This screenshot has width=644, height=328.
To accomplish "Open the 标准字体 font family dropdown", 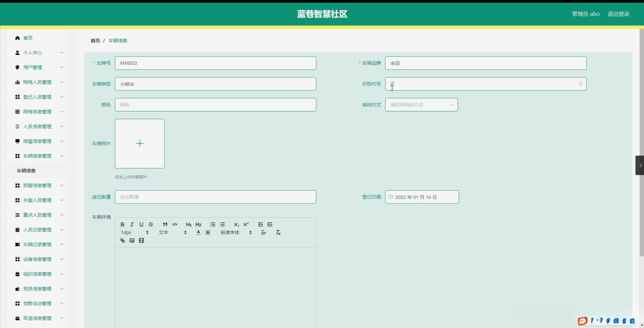I will 236,233.
